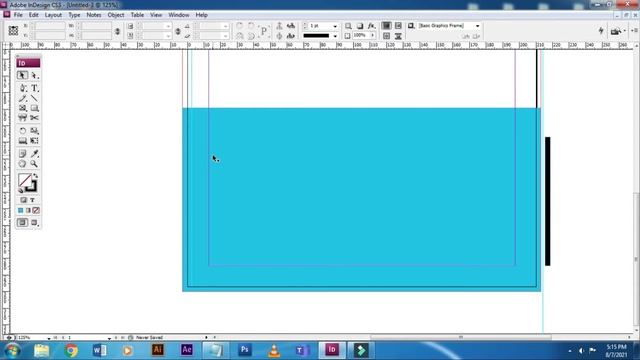Select the Rectangle Frame tool
640x360 pixels.
(x=22, y=108)
